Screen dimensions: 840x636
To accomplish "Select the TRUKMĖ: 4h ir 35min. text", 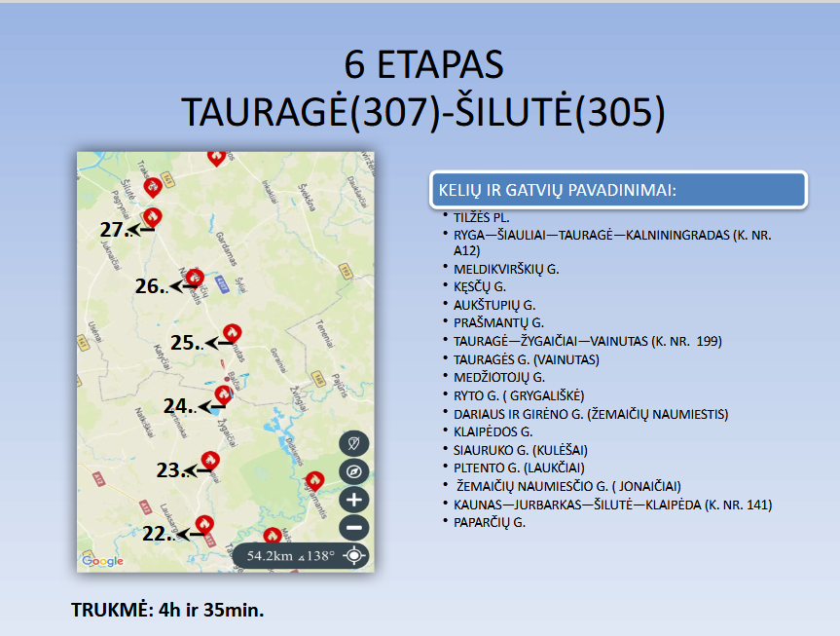I will pos(167,611).
